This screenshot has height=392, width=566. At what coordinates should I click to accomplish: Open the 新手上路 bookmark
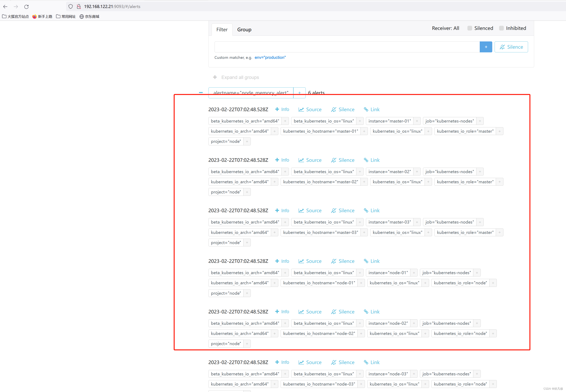click(x=42, y=16)
